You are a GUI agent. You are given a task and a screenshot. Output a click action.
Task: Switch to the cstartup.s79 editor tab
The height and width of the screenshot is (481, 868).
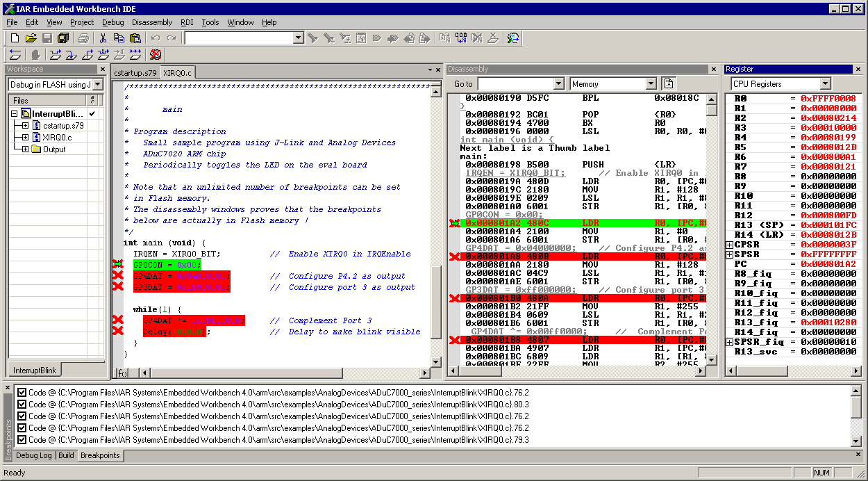[x=135, y=72]
